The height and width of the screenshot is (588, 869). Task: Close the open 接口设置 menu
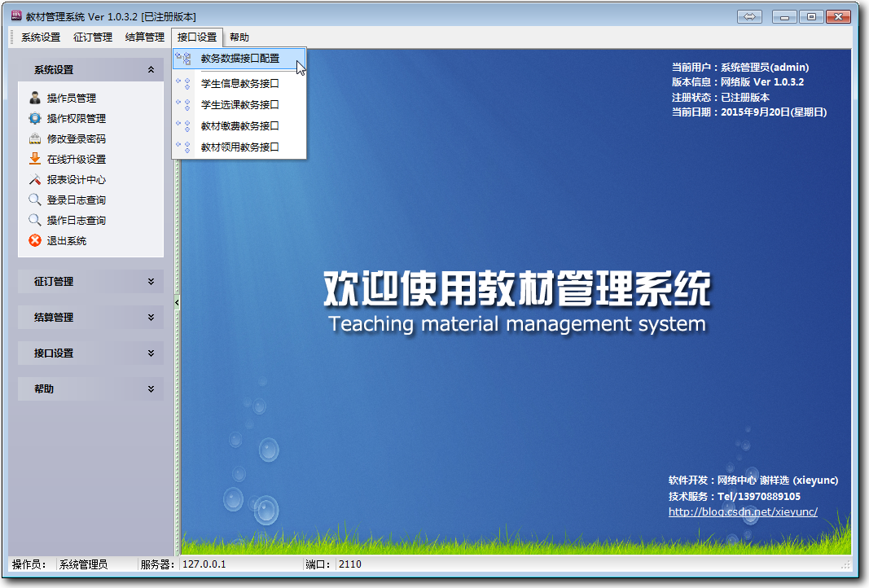click(x=197, y=37)
